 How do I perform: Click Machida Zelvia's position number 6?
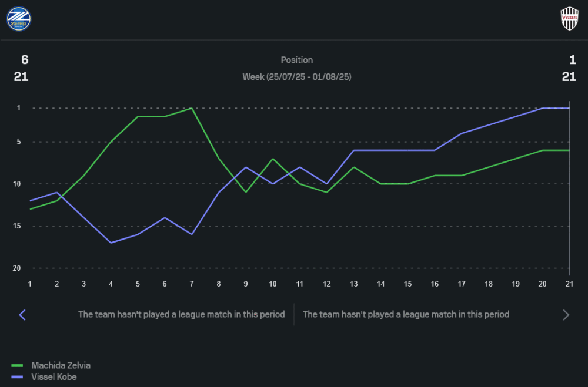25,60
